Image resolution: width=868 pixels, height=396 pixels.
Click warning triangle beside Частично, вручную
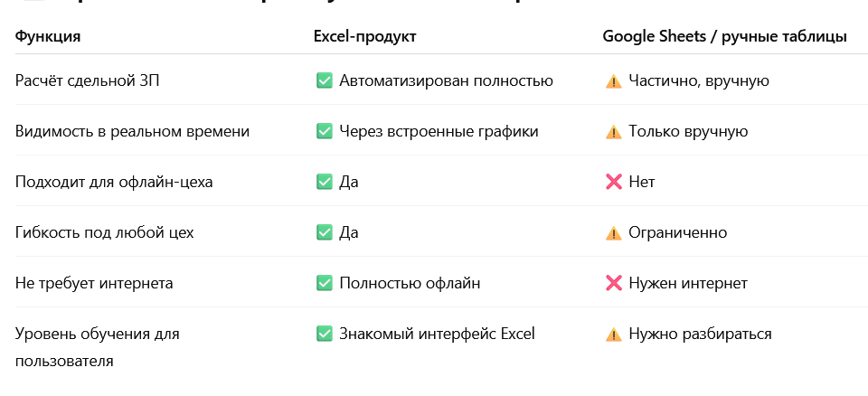(613, 81)
